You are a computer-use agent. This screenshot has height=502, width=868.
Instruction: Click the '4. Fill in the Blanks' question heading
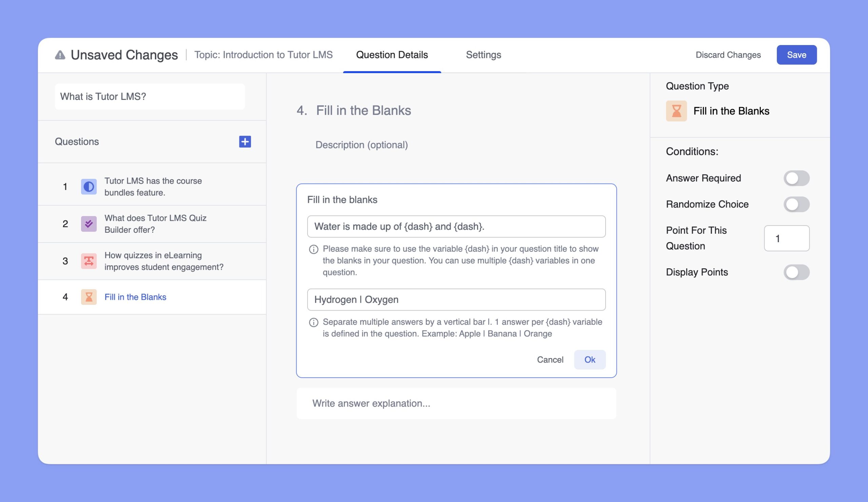(x=354, y=110)
